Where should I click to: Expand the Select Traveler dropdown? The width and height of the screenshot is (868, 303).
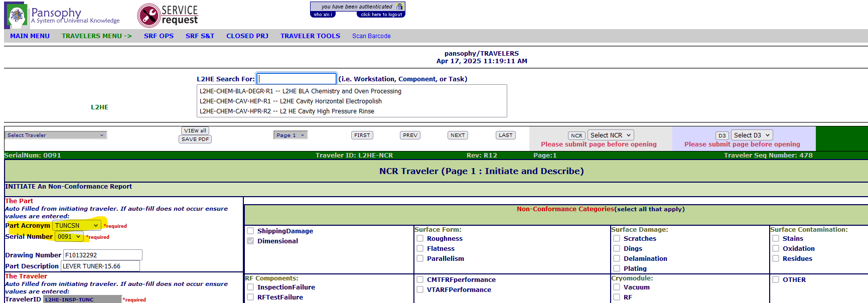[56, 135]
